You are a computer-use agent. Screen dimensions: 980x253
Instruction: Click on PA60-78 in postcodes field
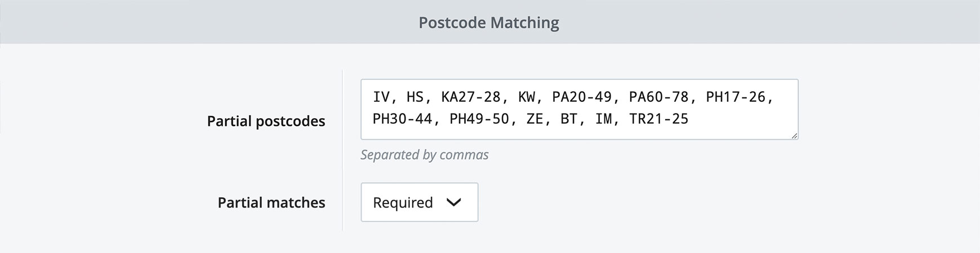658,97
